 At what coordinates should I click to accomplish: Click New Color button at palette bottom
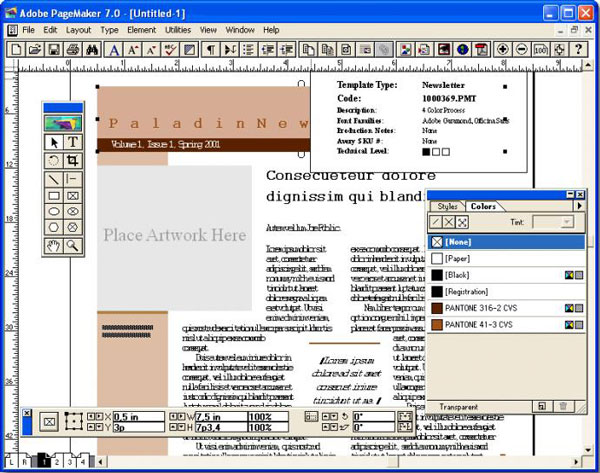pyautogui.click(x=542, y=406)
